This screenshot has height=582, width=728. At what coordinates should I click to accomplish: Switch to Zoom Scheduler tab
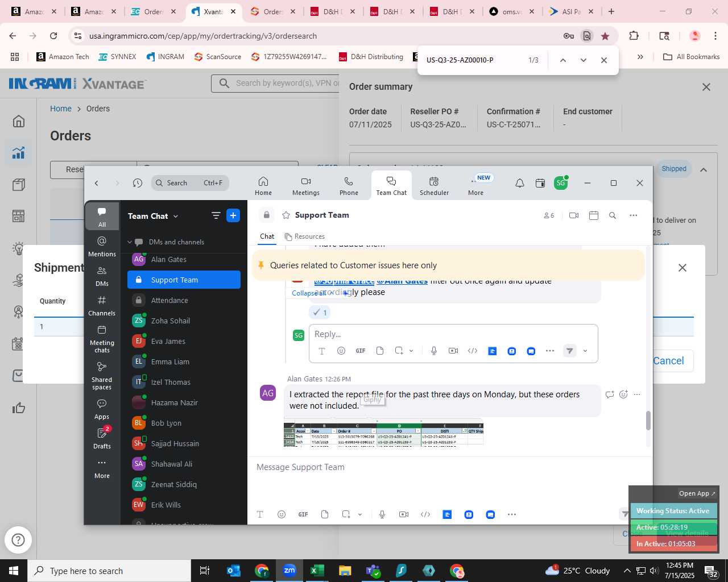[x=434, y=186]
